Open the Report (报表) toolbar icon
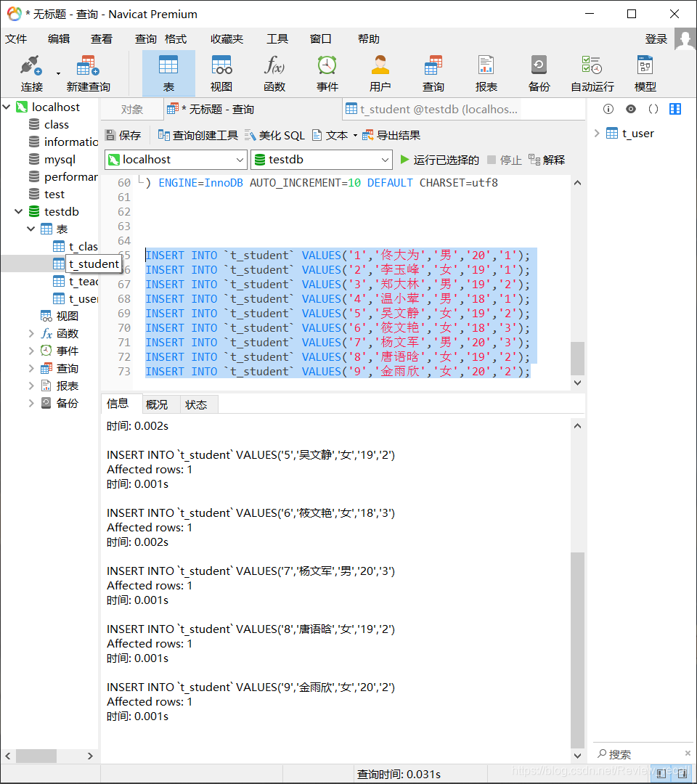Screen dimensions: 697x784 pyautogui.click(x=486, y=73)
